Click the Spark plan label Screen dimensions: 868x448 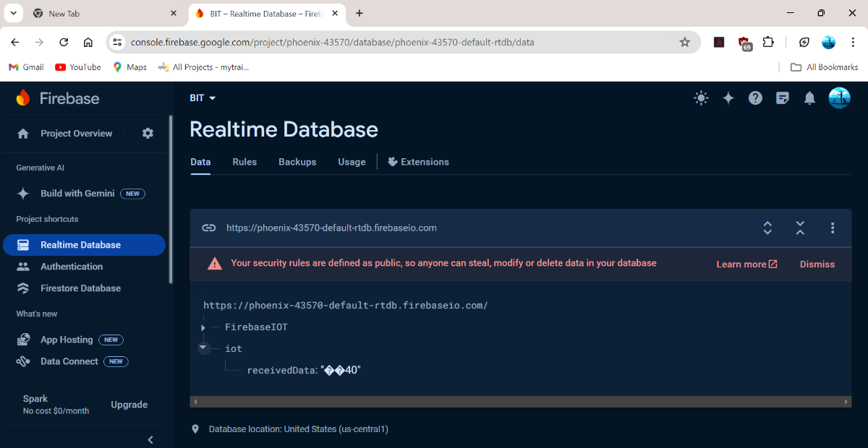pos(35,399)
